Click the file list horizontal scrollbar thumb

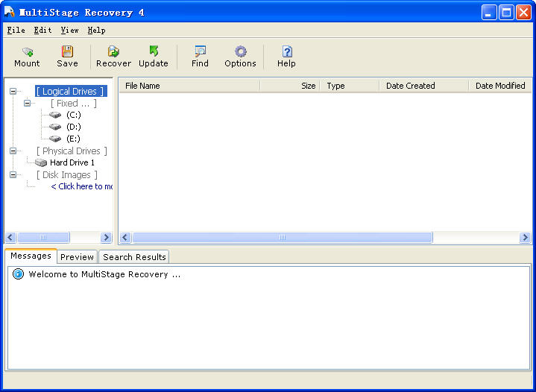point(282,238)
